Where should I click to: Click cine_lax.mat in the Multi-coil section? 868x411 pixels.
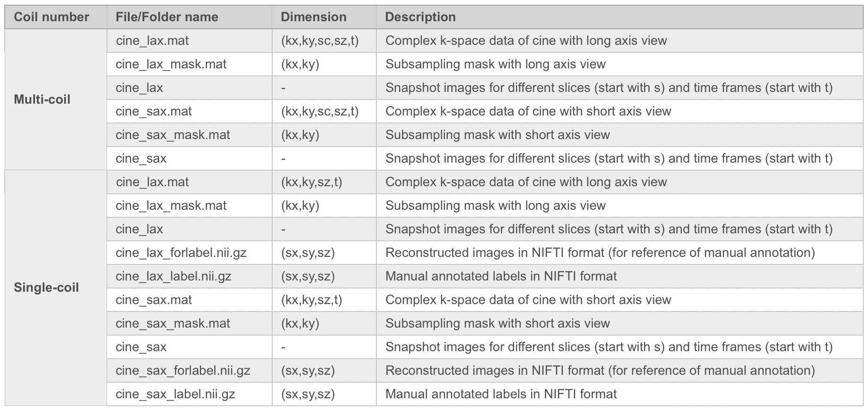coord(152,41)
